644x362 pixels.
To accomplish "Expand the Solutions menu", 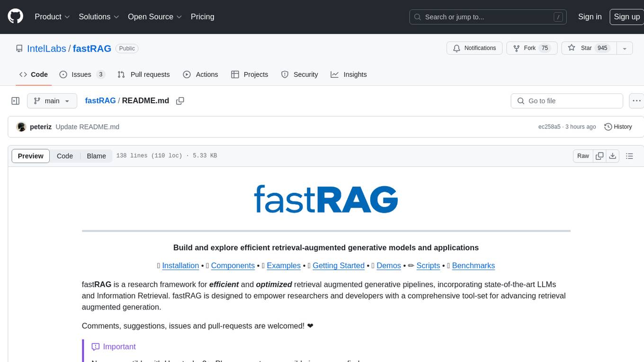I will coord(99,17).
